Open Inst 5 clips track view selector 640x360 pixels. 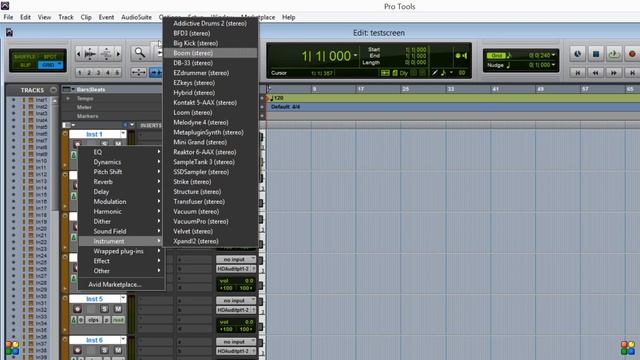(x=93, y=320)
